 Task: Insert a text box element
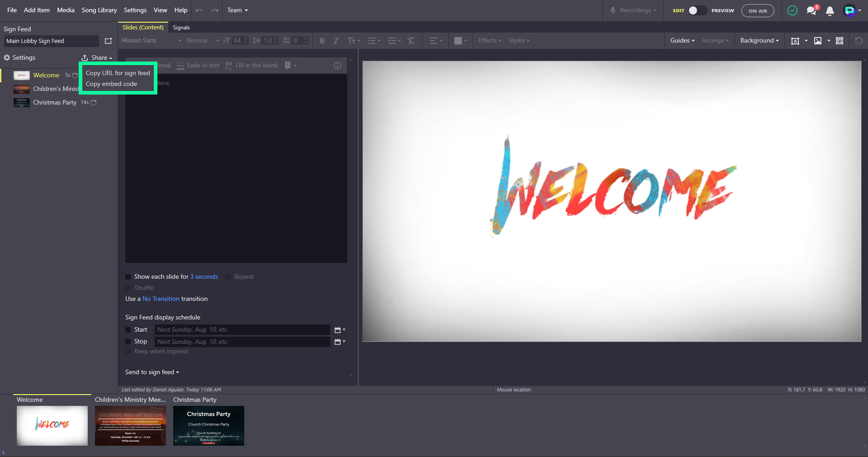pos(795,41)
